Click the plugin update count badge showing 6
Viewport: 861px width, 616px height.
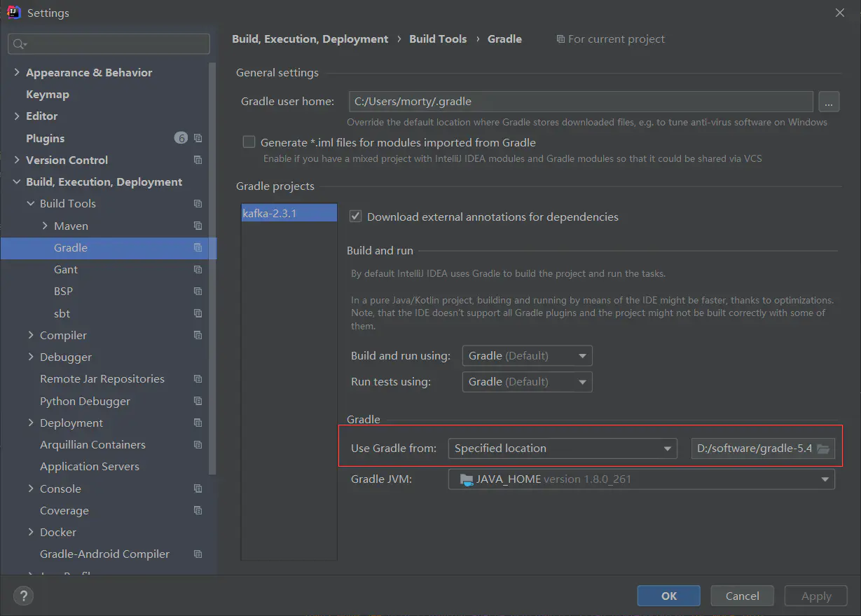pos(181,138)
